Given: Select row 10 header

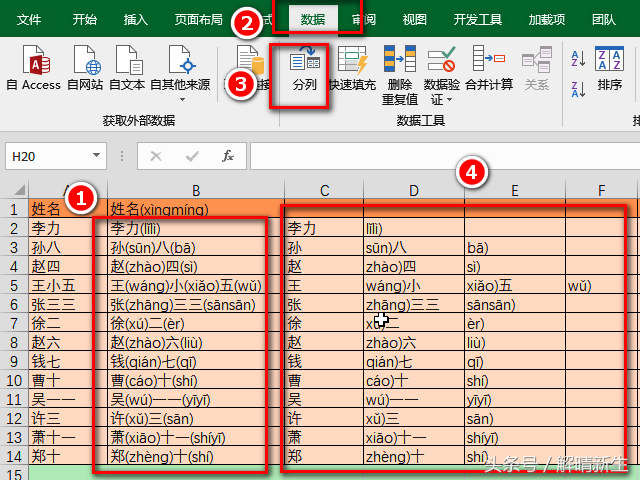Looking at the screenshot, I should click(x=14, y=380).
